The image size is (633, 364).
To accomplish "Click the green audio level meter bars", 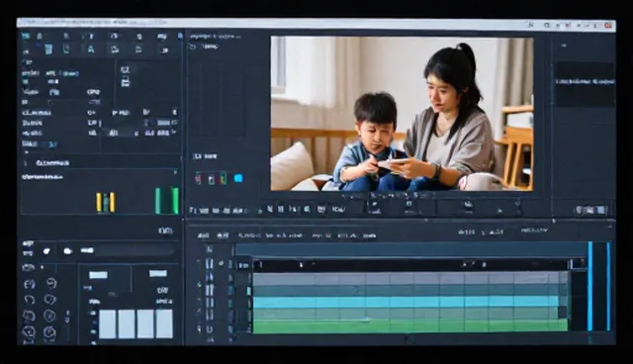I will (x=167, y=200).
